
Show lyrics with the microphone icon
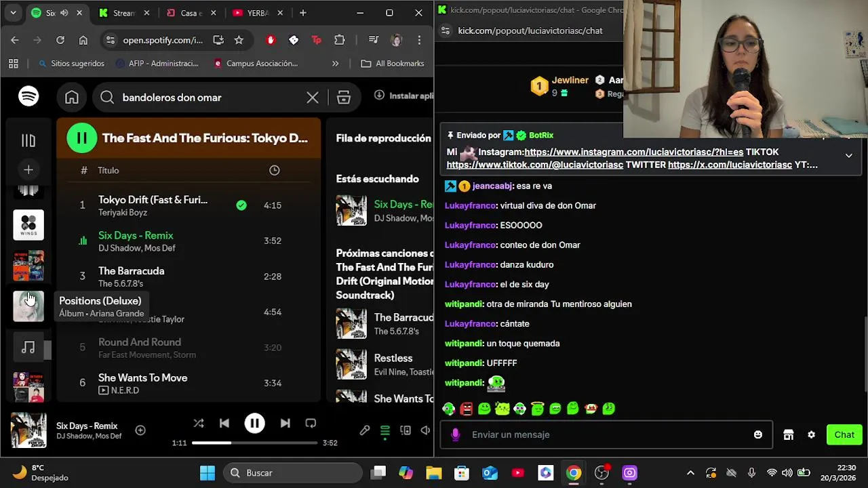[365, 430]
